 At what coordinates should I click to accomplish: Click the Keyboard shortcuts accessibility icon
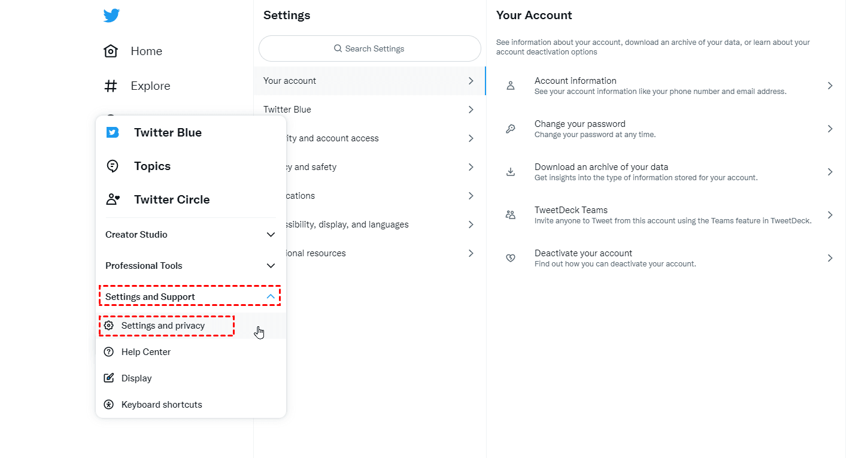pyautogui.click(x=109, y=405)
